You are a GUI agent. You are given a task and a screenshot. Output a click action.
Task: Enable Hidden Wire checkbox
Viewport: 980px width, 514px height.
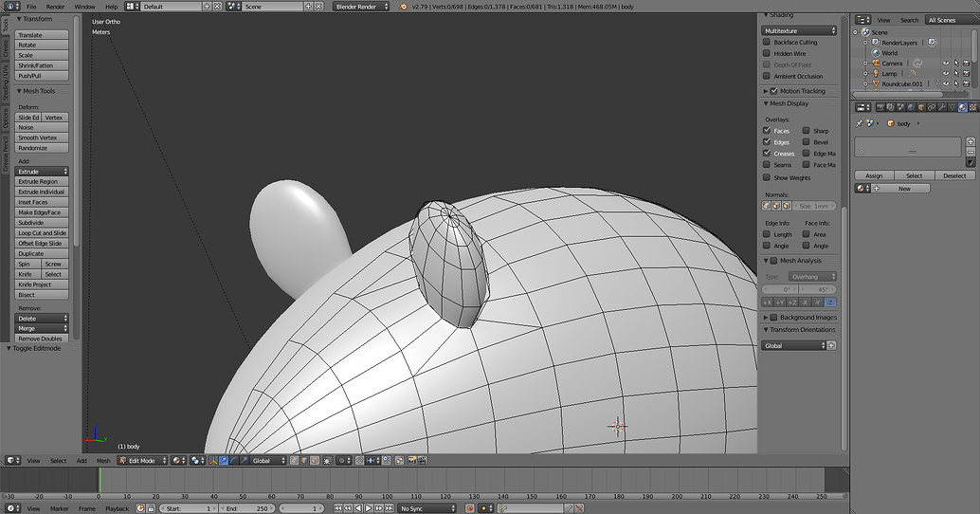766,53
